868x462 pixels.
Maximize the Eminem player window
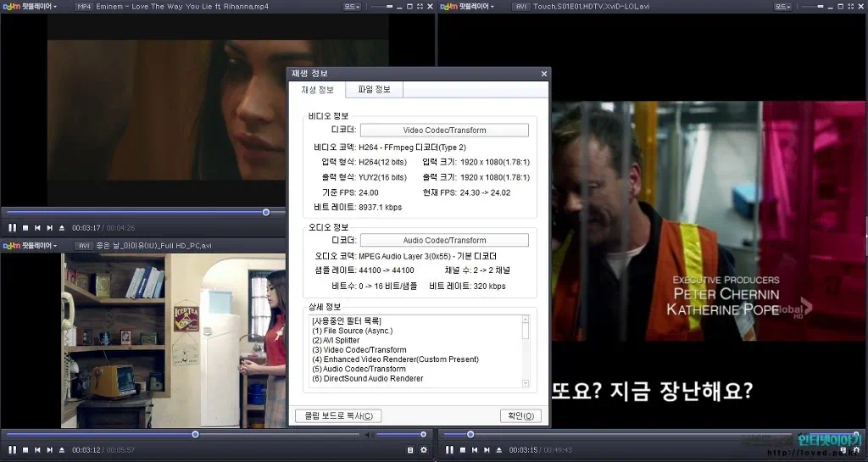coord(409,7)
